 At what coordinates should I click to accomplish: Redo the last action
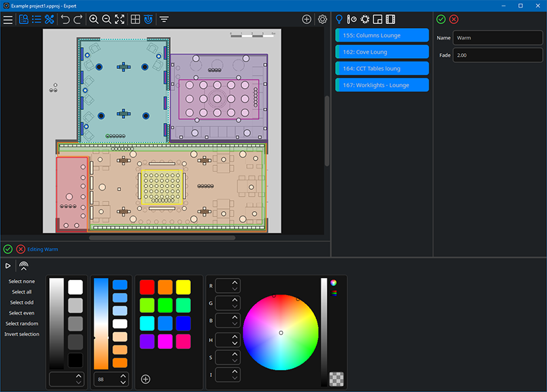[x=78, y=20]
